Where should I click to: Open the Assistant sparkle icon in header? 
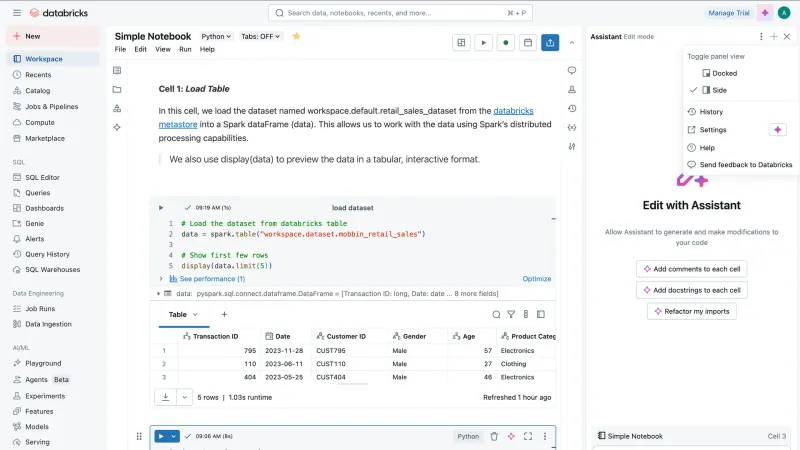click(765, 13)
